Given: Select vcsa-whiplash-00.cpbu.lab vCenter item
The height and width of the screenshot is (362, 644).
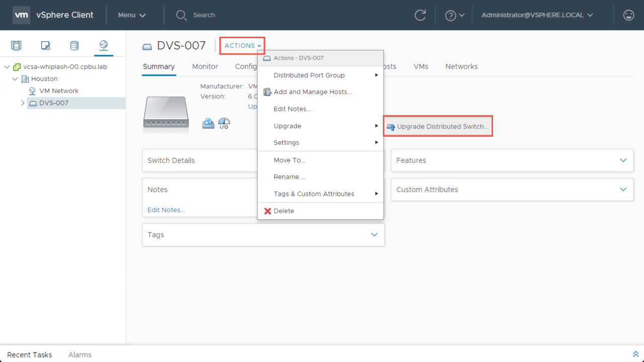Looking at the screenshot, I should [65, 67].
